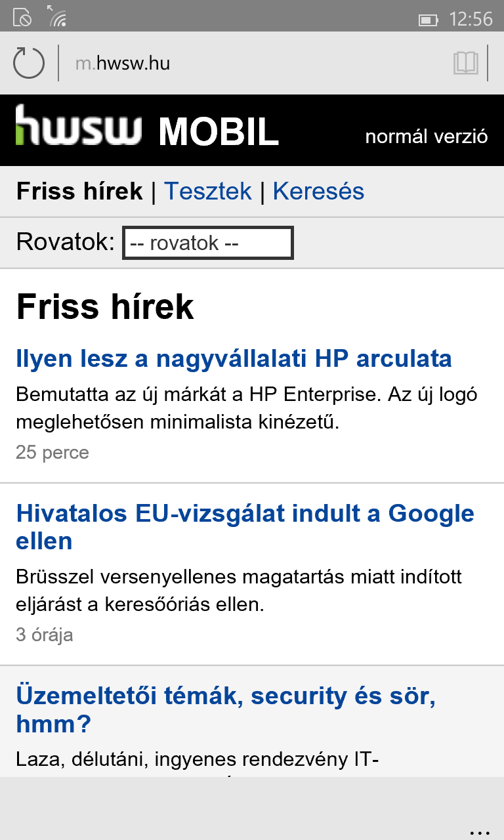Screen dimensions: 504x840
Task: Expand the '-- rovatok --' dropdown
Action: point(208,243)
